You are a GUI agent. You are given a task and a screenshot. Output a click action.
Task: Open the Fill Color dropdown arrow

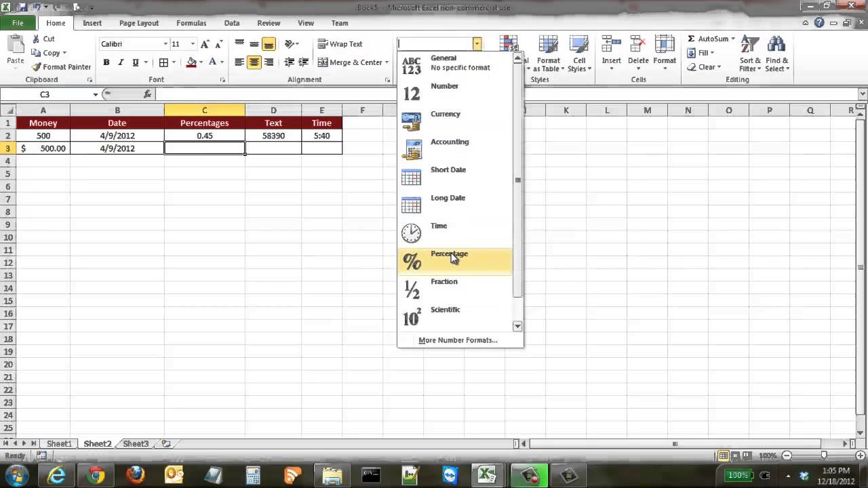pos(201,62)
